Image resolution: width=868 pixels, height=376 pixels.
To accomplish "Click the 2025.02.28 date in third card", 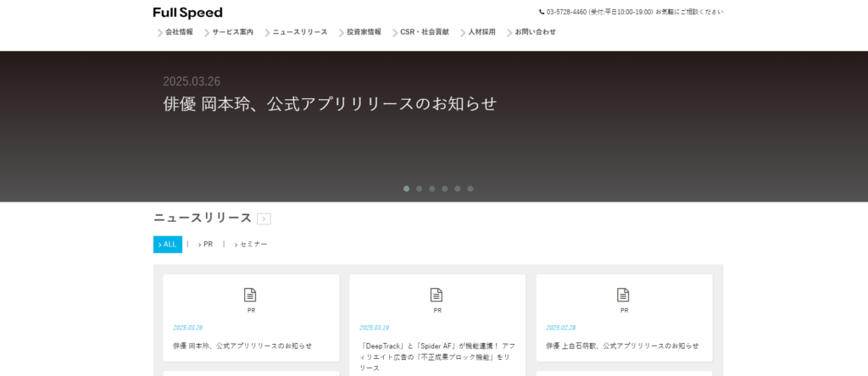I will [561, 328].
